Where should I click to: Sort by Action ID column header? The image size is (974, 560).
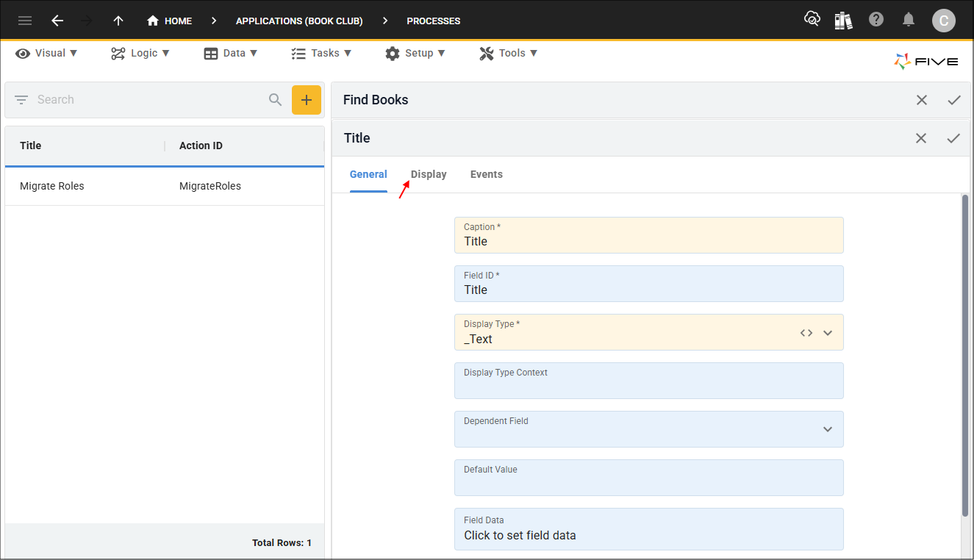click(x=201, y=146)
